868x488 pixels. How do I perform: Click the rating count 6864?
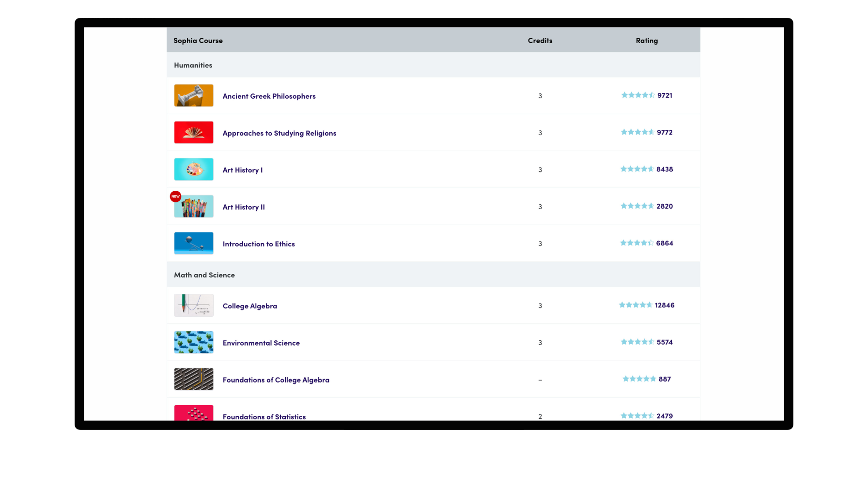(x=665, y=243)
